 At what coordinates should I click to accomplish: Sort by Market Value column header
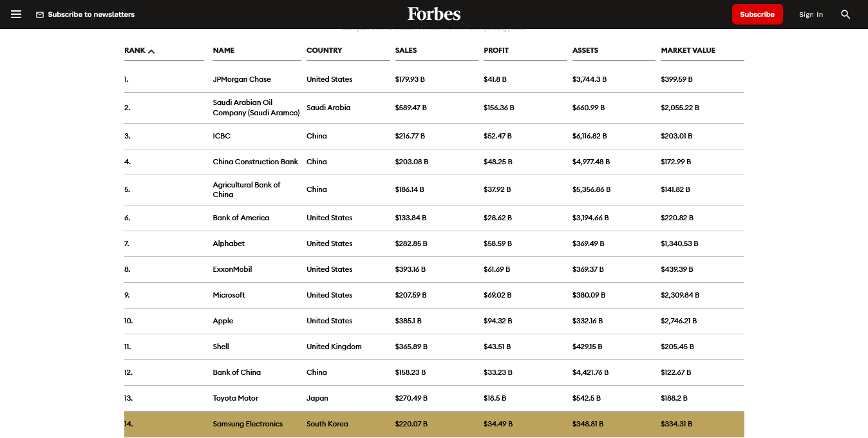pyautogui.click(x=688, y=50)
